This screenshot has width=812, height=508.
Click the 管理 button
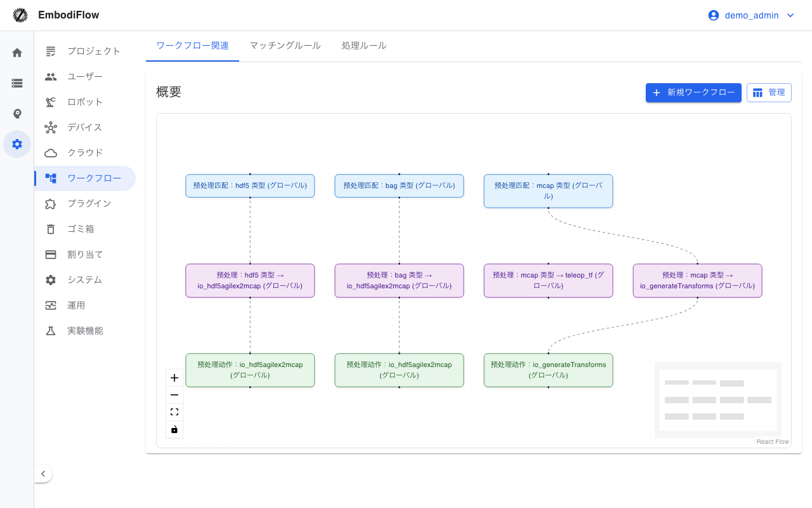[x=769, y=93]
